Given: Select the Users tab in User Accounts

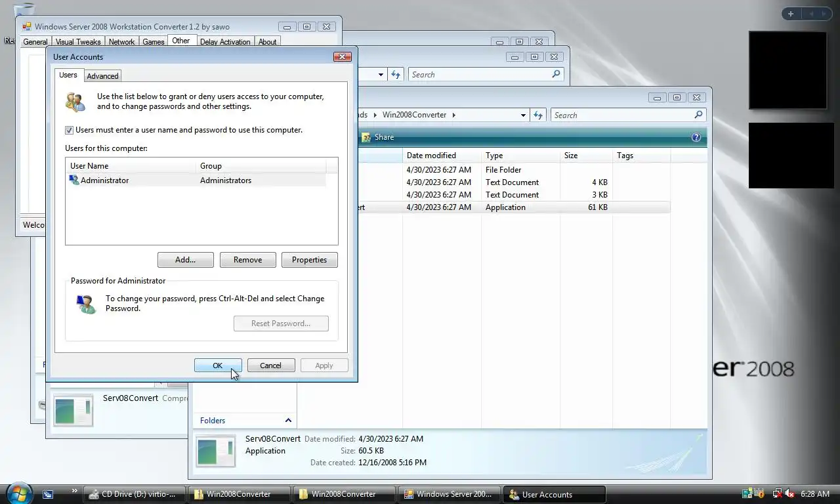Looking at the screenshot, I should coord(68,75).
